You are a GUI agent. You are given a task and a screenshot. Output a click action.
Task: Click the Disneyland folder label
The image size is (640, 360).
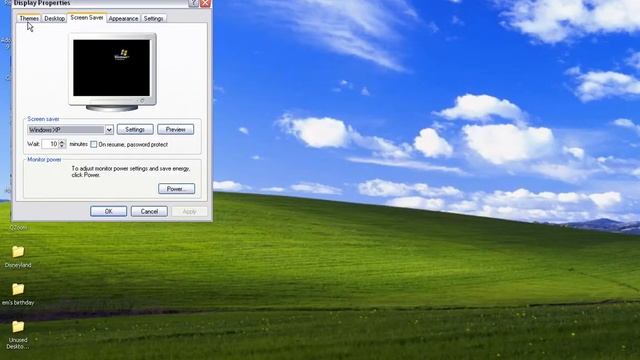coord(18,265)
